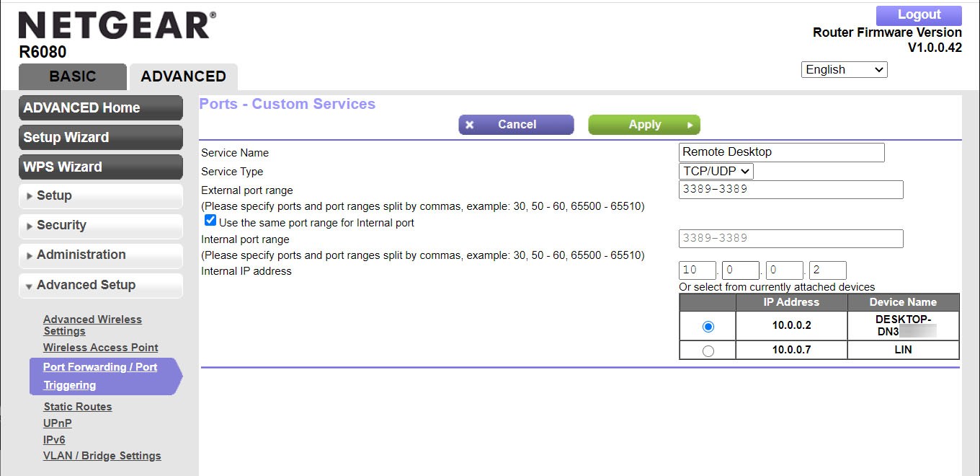Viewport: 980px width, 476px height.
Task: Click the Cancel button
Action: 516,124
